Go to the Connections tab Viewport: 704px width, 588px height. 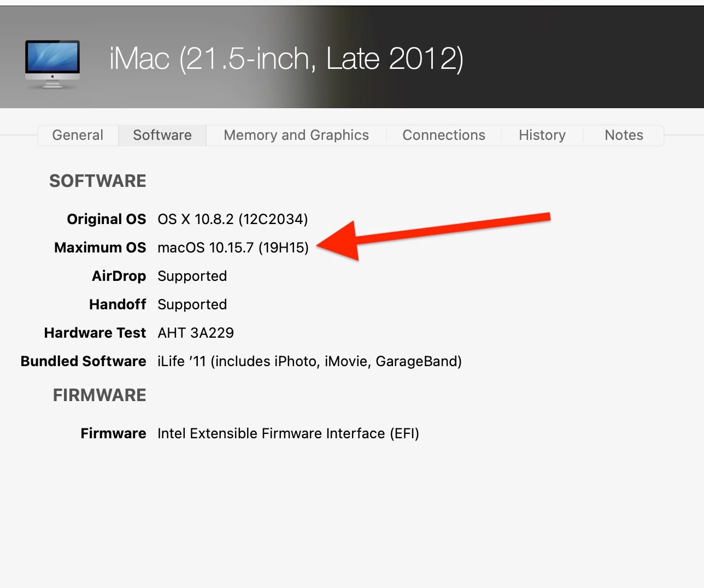point(444,135)
